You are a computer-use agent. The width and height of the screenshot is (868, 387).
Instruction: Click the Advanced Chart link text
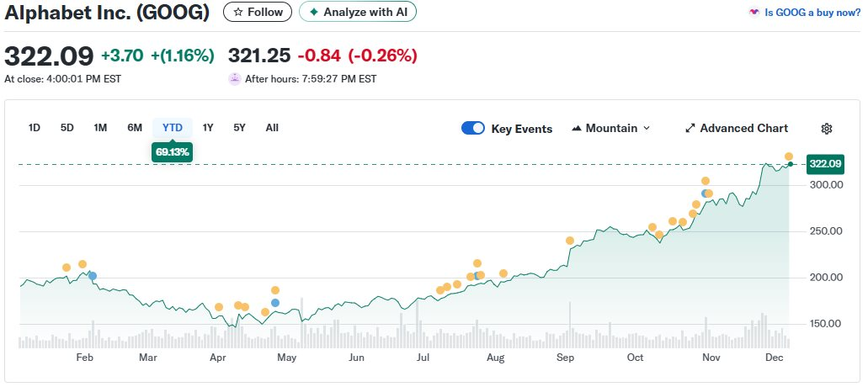(x=744, y=129)
